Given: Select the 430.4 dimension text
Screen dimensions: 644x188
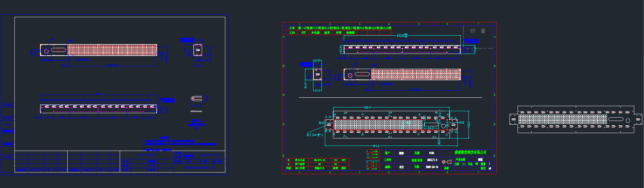Looking at the screenshot, I should [x=367, y=107].
